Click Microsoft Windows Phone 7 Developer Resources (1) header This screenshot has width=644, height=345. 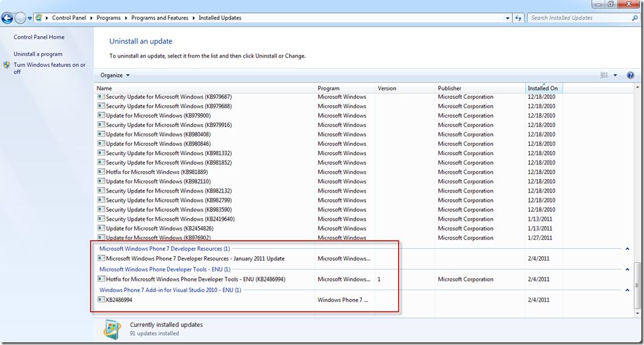pos(165,248)
